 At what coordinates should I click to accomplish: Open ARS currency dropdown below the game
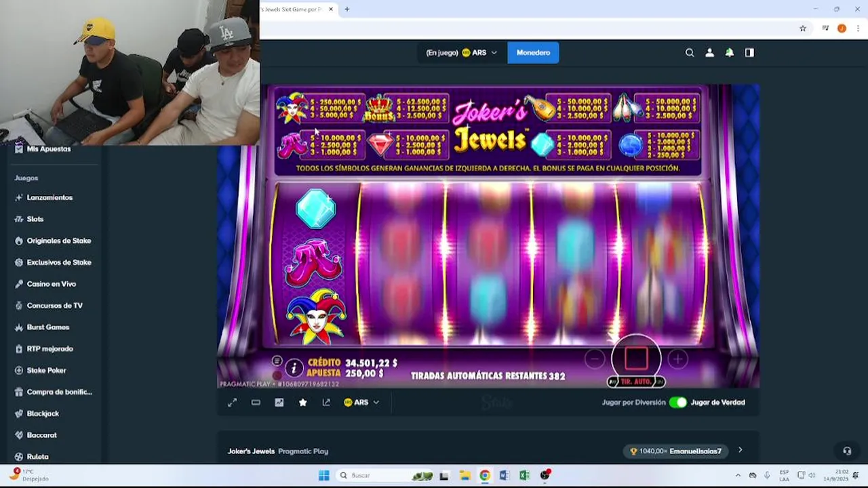pos(361,403)
